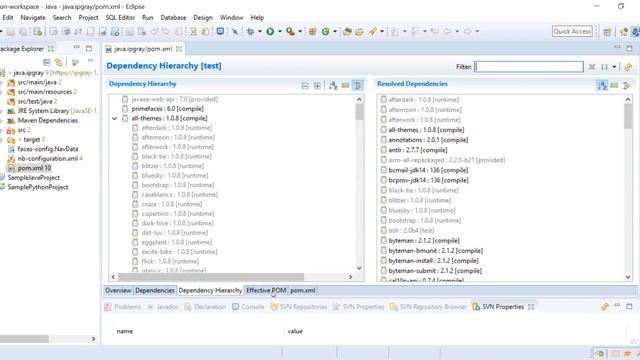The image size is (640, 360).
Task: Toggle Filter in Resolved Dependencies section toolbar
Action: (x=627, y=85)
